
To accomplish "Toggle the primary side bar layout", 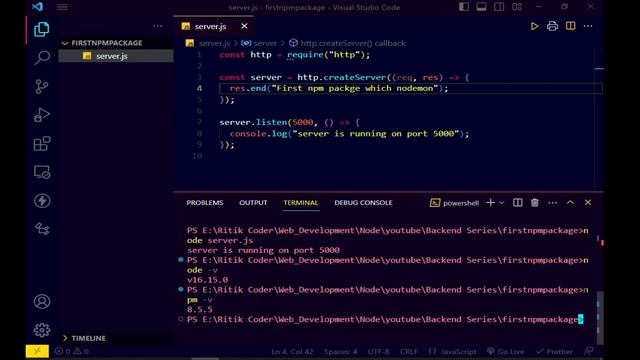I will click(x=464, y=7).
